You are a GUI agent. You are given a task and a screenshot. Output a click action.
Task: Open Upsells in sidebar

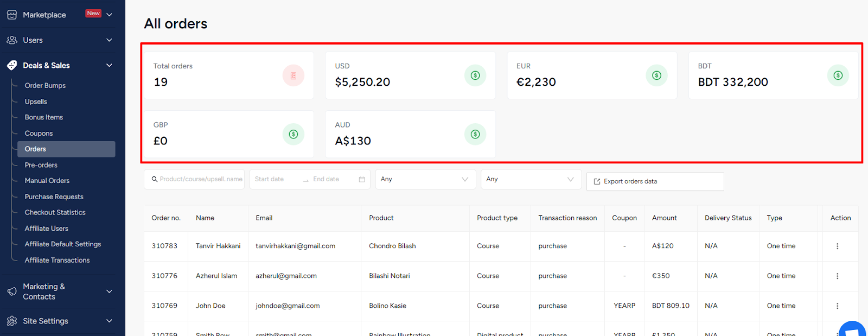[x=36, y=102]
